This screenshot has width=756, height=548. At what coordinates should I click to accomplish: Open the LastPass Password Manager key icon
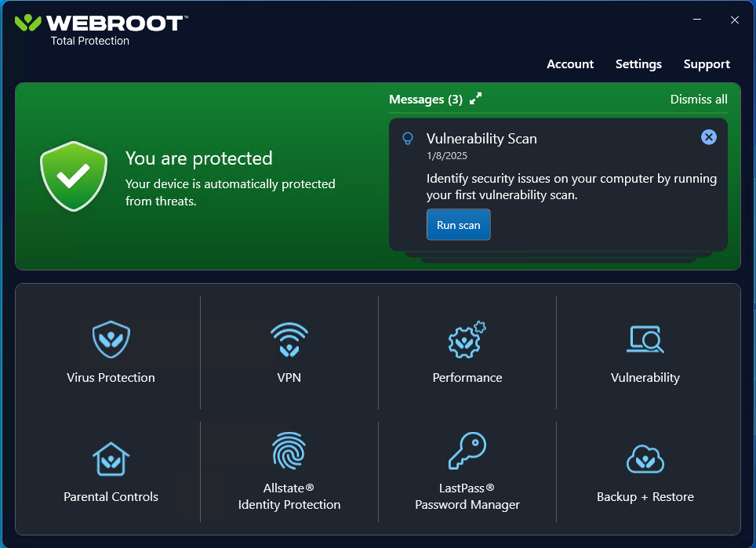(x=467, y=451)
